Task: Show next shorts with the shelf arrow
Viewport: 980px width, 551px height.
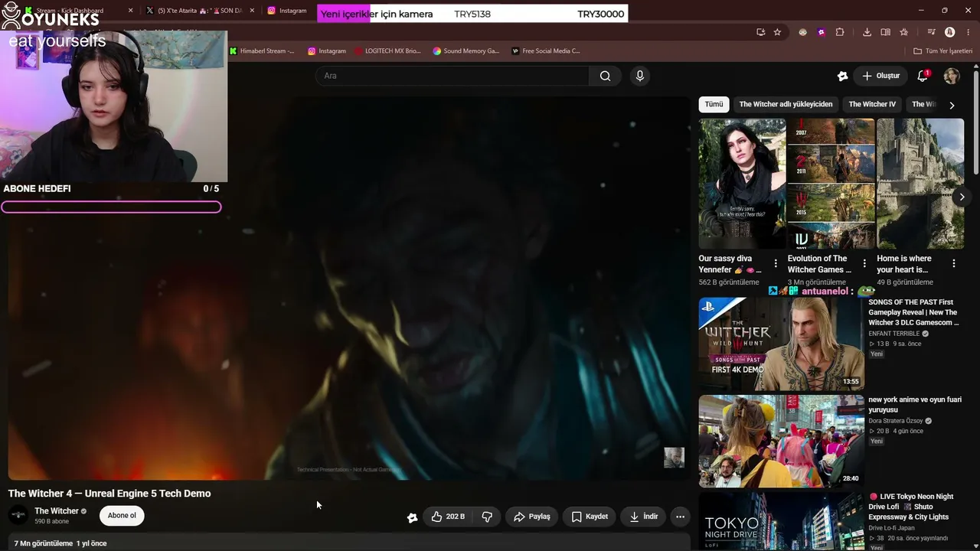Action: point(962,197)
